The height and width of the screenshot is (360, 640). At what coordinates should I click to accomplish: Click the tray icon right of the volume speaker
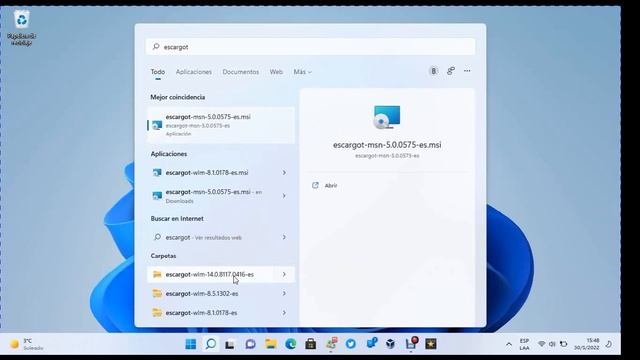564,344
